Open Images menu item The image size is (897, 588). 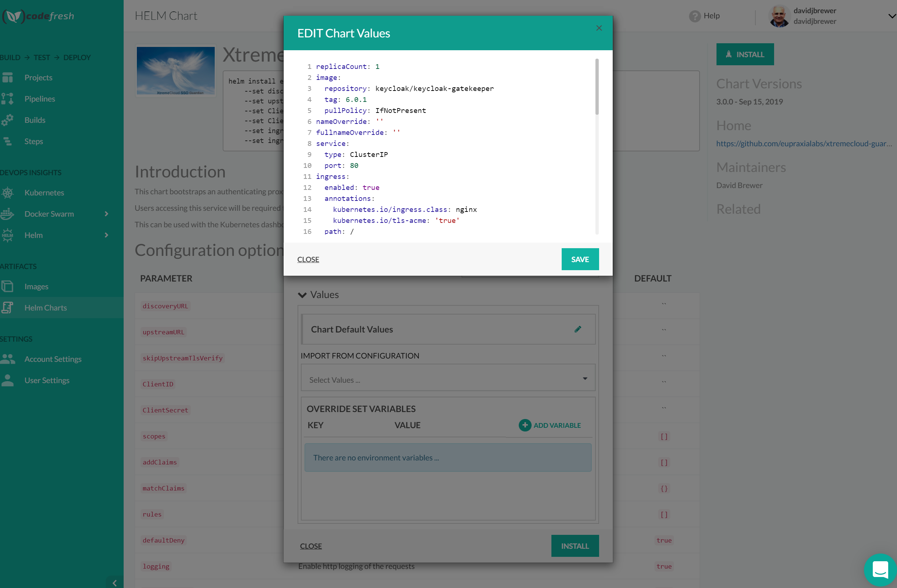click(x=36, y=286)
